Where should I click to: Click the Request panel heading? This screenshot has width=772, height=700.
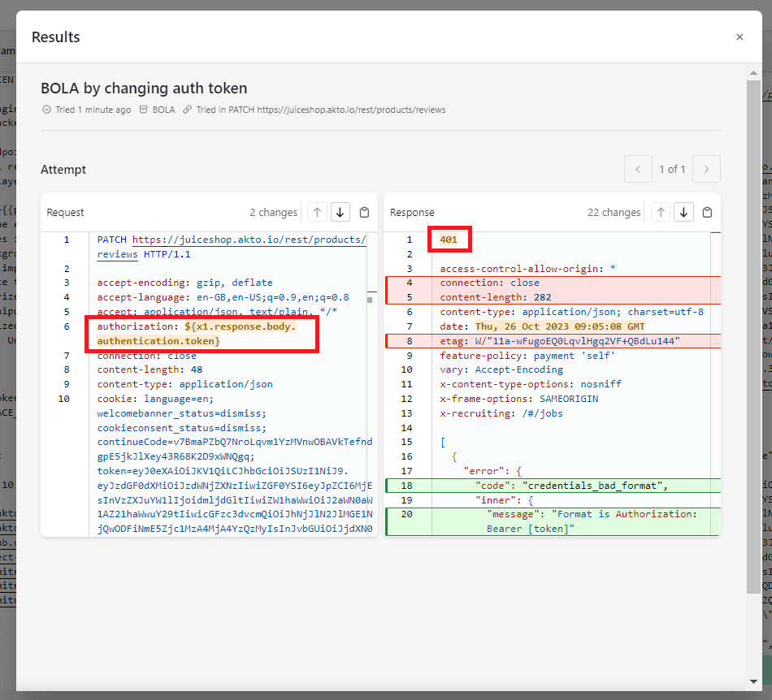(65, 213)
